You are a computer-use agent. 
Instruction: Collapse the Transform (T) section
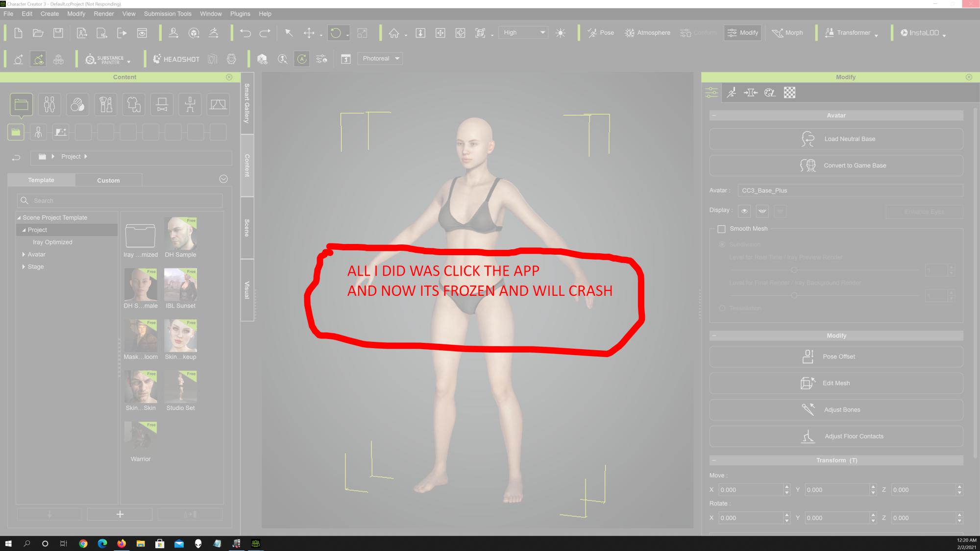714,460
